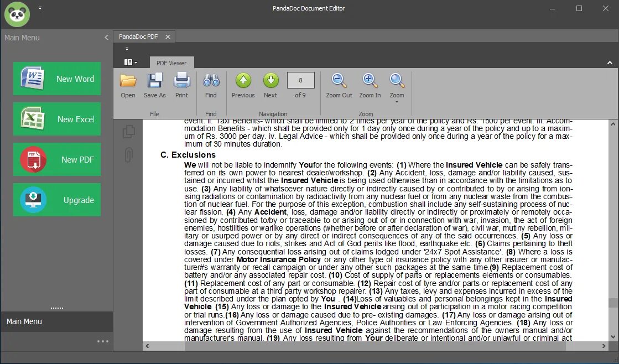Image resolution: width=619 pixels, height=364 pixels.
Task: Create a New PDF document
Action: (x=57, y=159)
